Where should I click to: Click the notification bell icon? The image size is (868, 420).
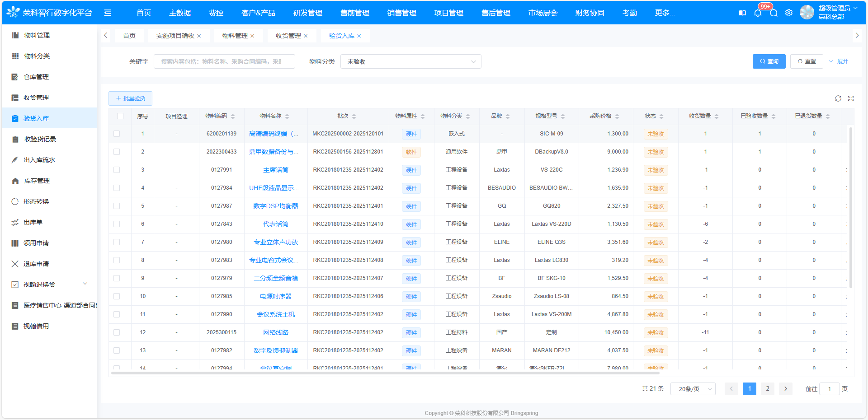pyautogui.click(x=758, y=13)
